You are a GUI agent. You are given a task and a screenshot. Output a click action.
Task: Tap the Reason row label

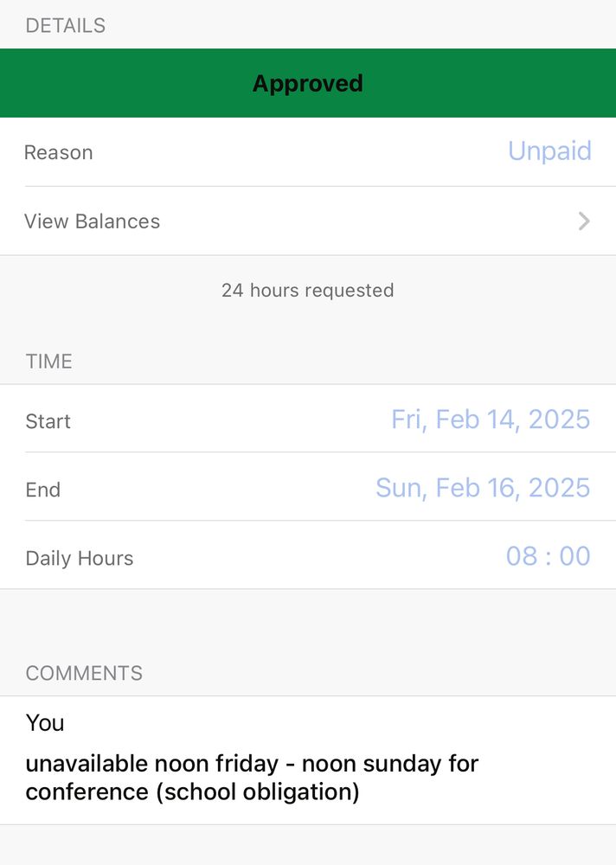(x=59, y=151)
